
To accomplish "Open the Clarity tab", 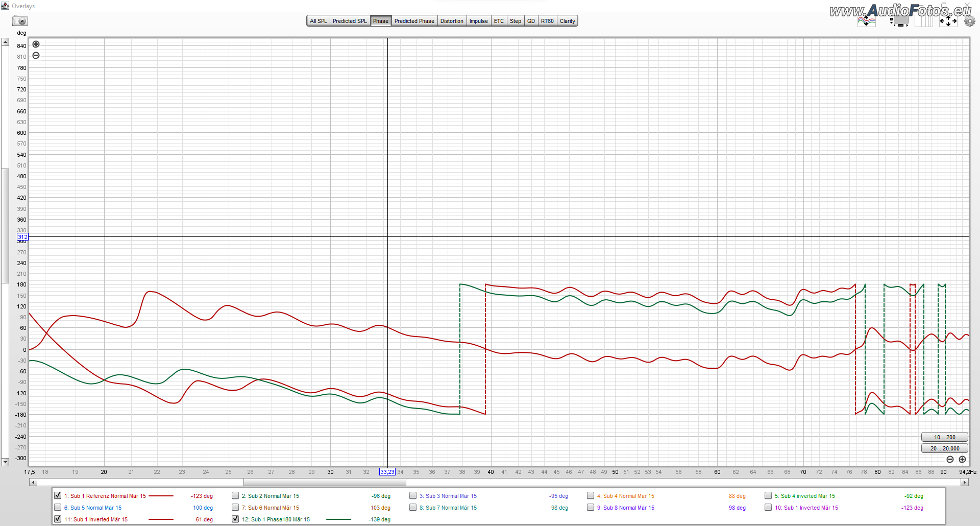I will [x=568, y=21].
